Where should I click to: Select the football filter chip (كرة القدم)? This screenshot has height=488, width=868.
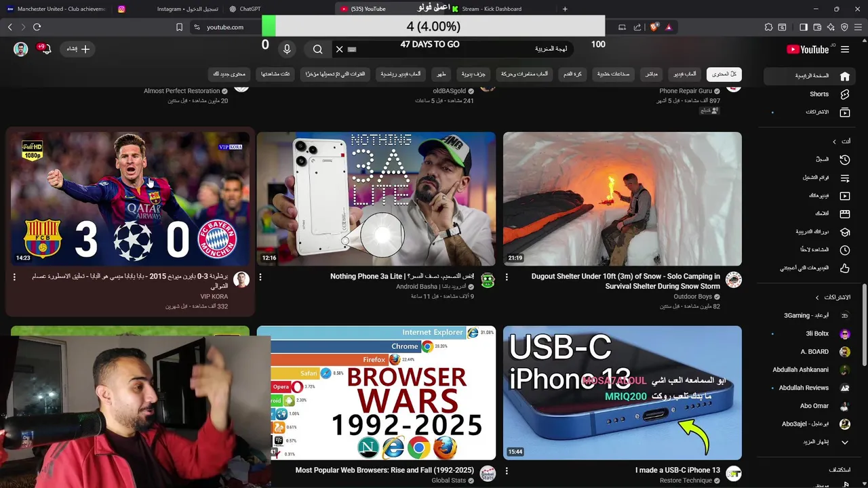point(572,74)
